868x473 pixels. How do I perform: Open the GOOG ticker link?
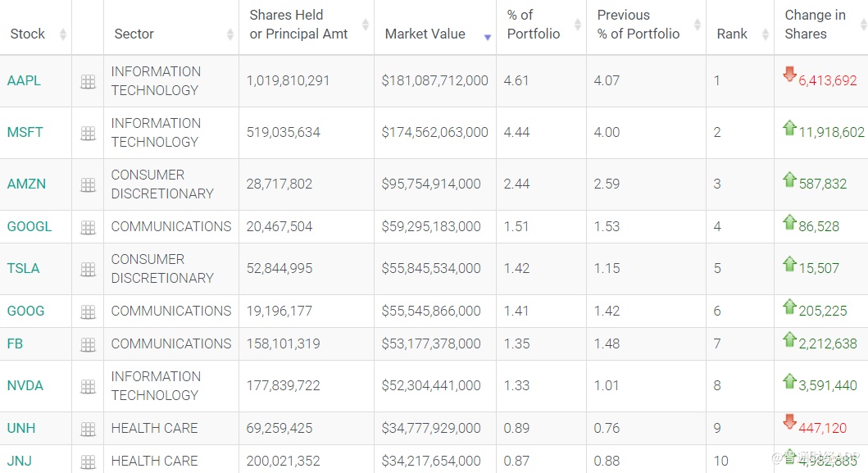point(25,311)
